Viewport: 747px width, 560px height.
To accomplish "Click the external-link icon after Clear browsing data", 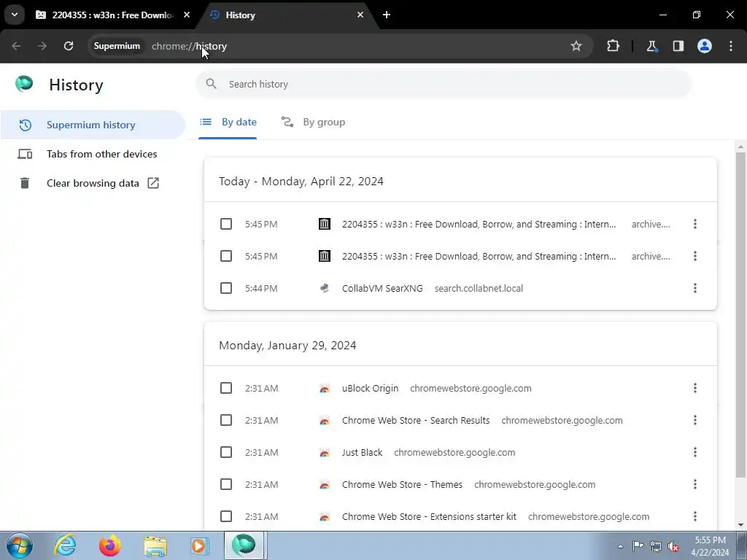I will click(153, 183).
